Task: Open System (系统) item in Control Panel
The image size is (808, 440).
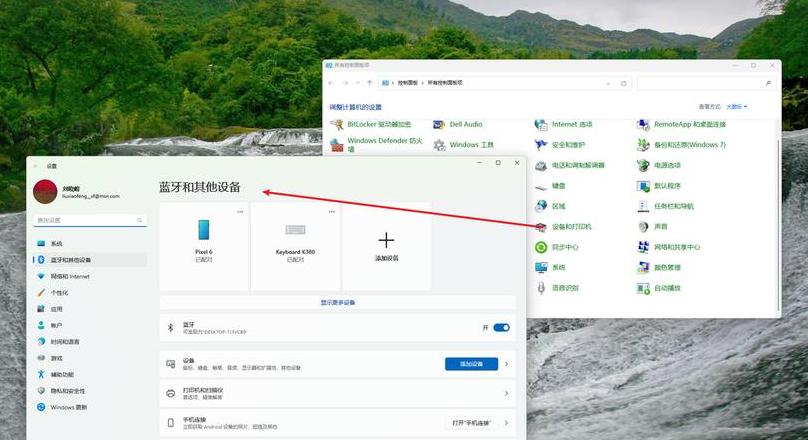Action: click(x=550, y=267)
